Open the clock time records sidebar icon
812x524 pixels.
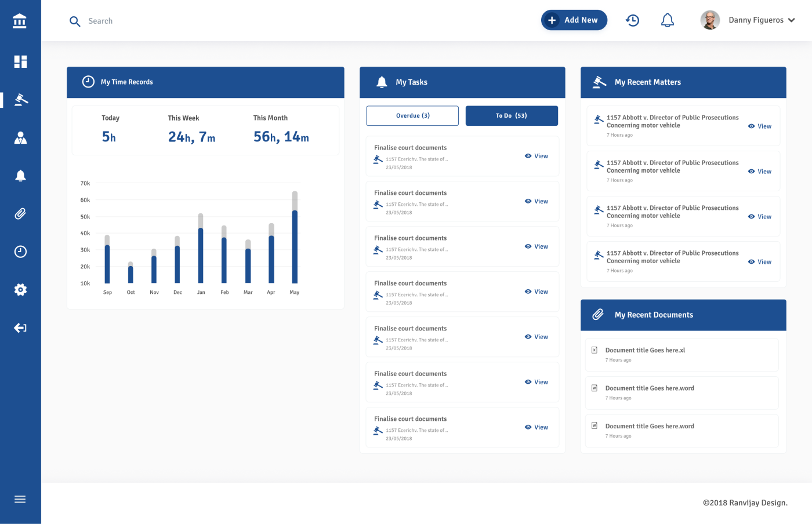[x=20, y=252]
